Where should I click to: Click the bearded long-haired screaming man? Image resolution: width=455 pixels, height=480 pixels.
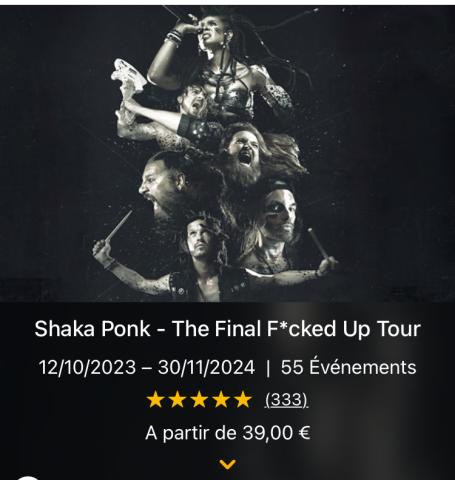tap(245, 155)
